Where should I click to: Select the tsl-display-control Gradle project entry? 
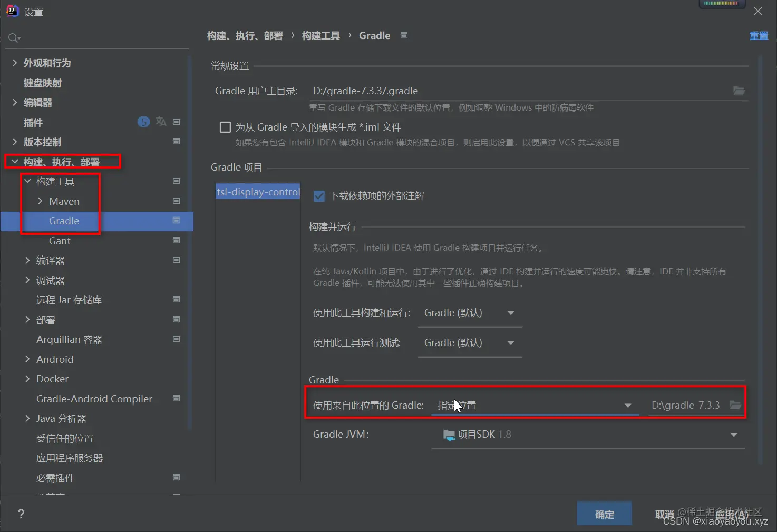(x=257, y=192)
